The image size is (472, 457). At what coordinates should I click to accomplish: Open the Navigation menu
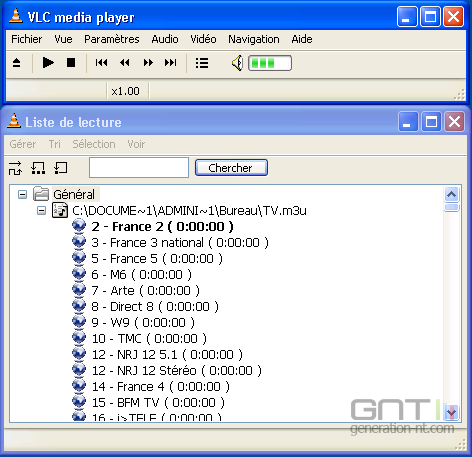pos(254,39)
